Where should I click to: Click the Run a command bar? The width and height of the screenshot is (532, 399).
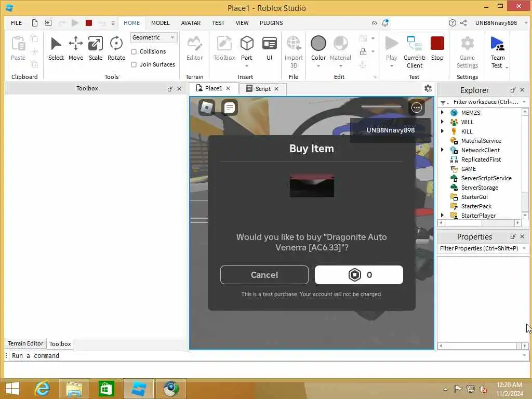pos(266,355)
